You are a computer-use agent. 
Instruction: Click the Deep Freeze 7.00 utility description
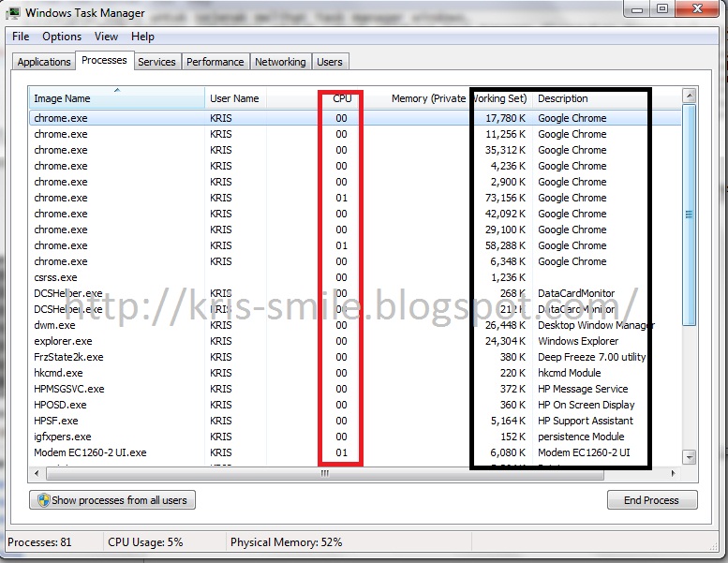pos(591,357)
